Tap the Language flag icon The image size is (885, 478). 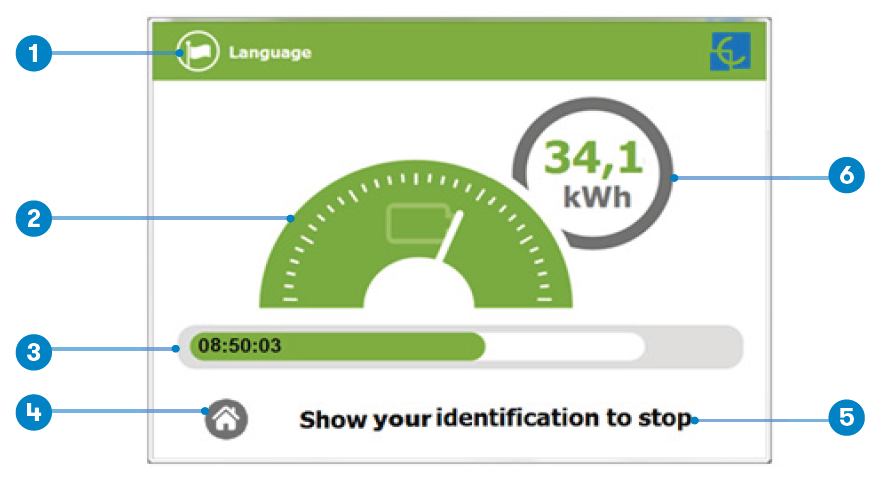click(197, 52)
